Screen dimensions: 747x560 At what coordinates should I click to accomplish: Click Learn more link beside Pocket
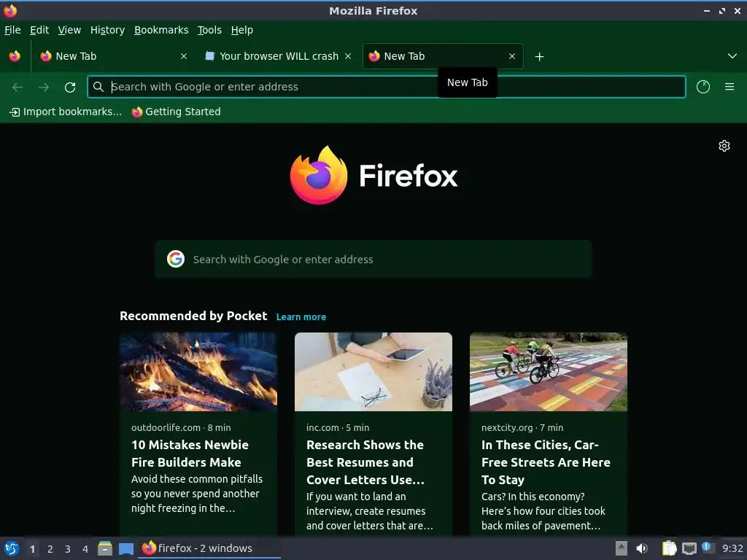point(301,317)
